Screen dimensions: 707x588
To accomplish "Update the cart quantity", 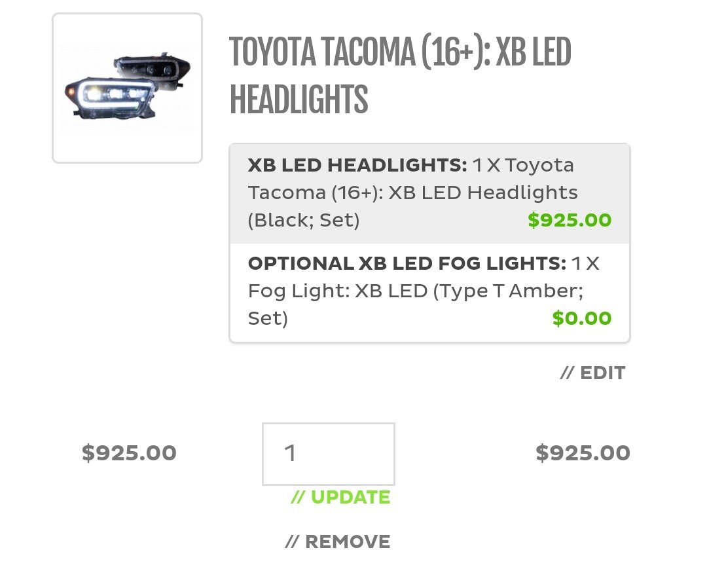I will (340, 497).
